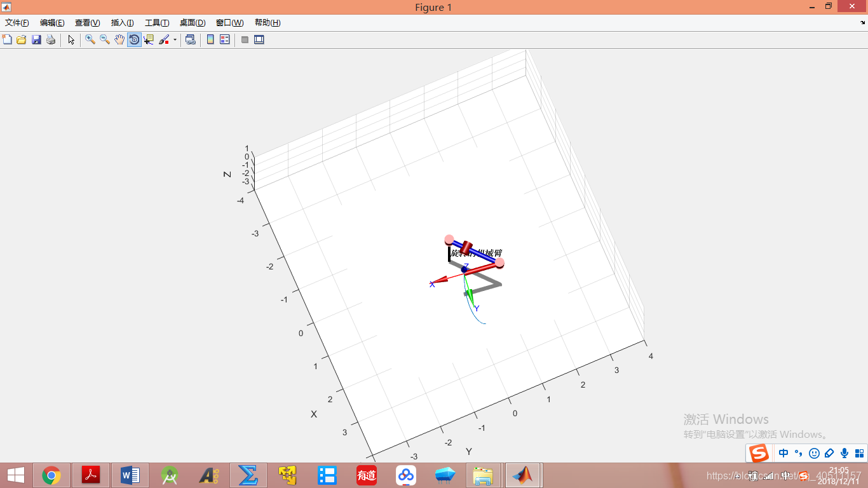Save the figure with the floppy icon
Image resolution: width=868 pixels, height=488 pixels.
click(x=36, y=39)
